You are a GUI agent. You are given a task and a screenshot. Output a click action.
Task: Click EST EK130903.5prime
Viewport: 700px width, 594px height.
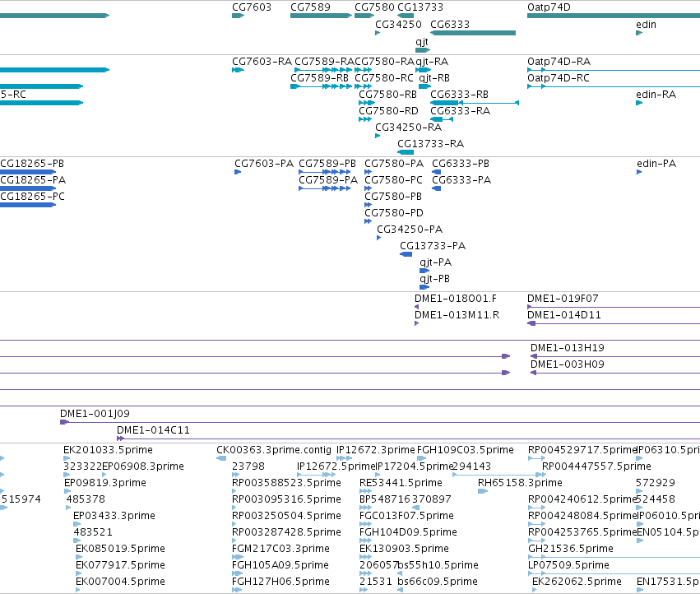coord(404,549)
